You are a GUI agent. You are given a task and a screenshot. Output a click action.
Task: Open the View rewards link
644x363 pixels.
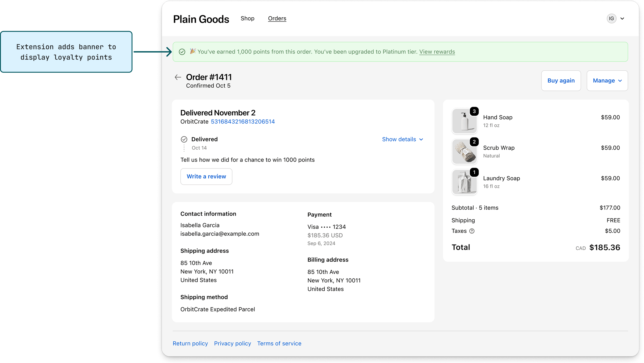(437, 52)
